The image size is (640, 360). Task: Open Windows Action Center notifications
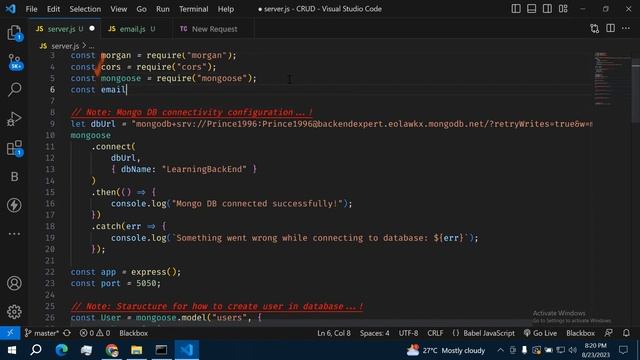(623, 350)
